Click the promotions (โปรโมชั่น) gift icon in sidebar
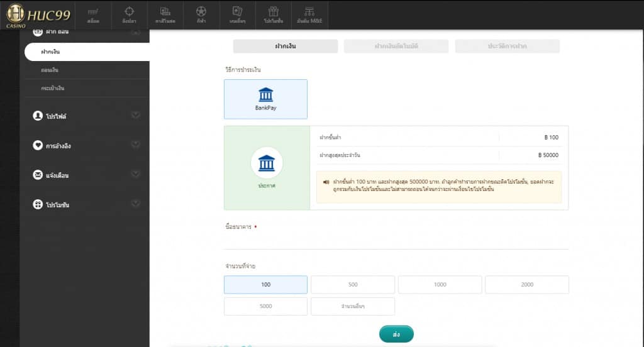The width and height of the screenshot is (644, 347). pos(38,204)
